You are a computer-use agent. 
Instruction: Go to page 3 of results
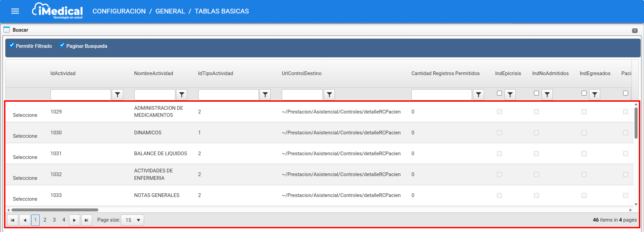pos(54,220)
